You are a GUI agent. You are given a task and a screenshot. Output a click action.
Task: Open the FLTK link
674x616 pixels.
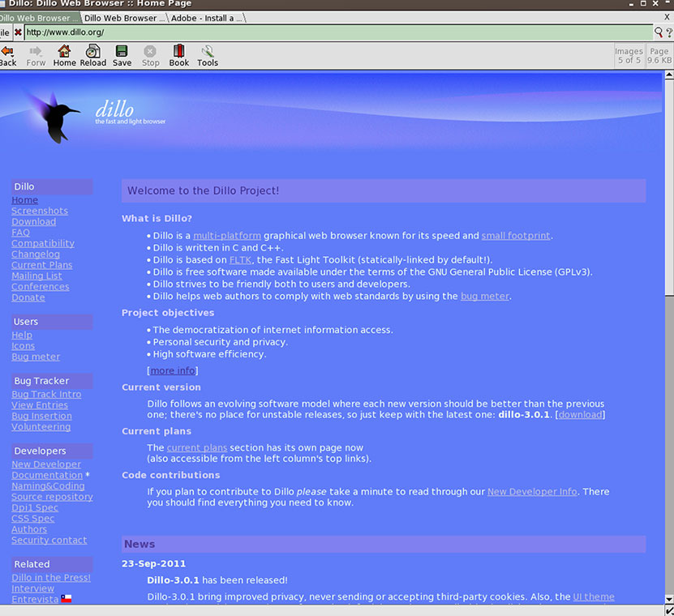[x=240, y=260]
